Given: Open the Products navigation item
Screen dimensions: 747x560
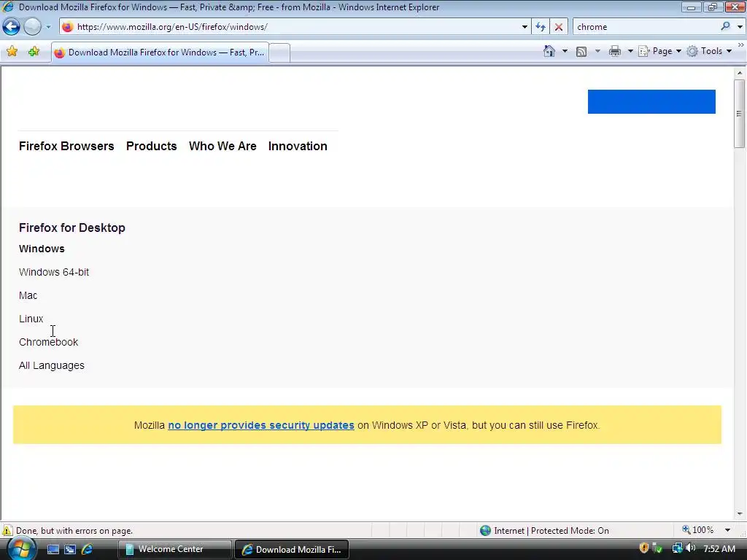Looking at the screenshot, I should [152, 146].
